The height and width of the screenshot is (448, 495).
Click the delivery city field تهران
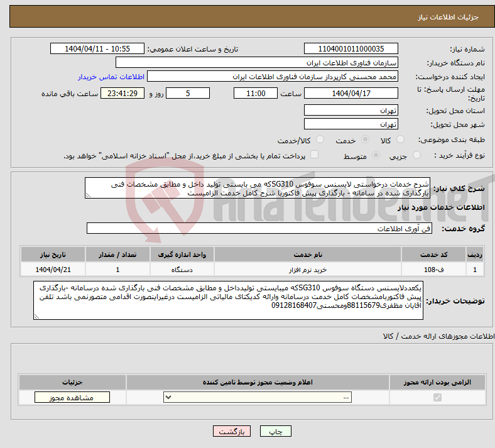[351, 124]
